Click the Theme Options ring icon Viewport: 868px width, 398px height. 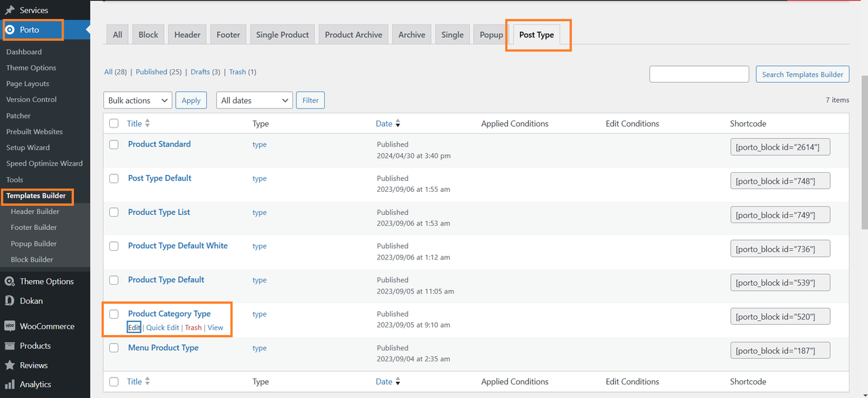pos(9,281)
